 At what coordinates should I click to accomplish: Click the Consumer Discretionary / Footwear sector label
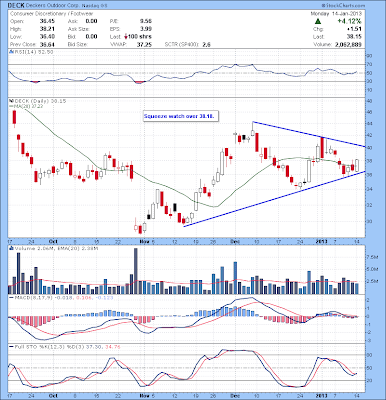[x=52, y=14]
